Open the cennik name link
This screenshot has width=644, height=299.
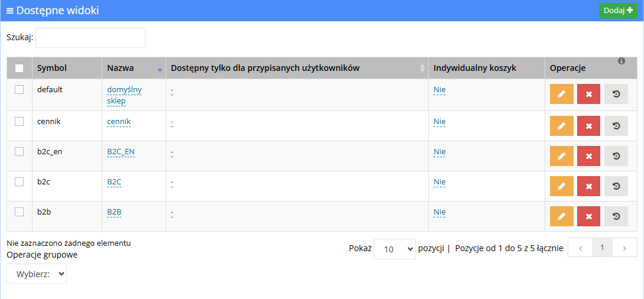tap(119, 122)
